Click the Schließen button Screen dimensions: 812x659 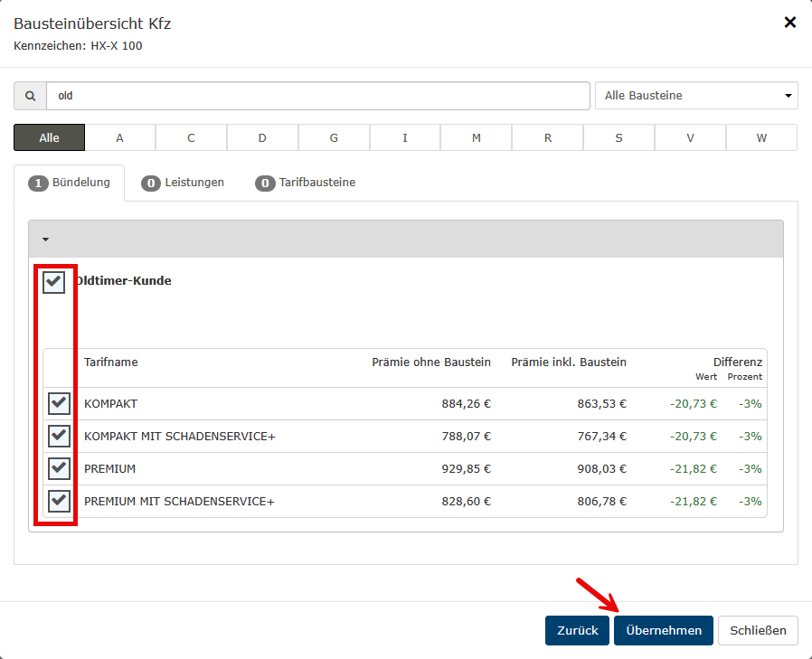tap(758, 631)
